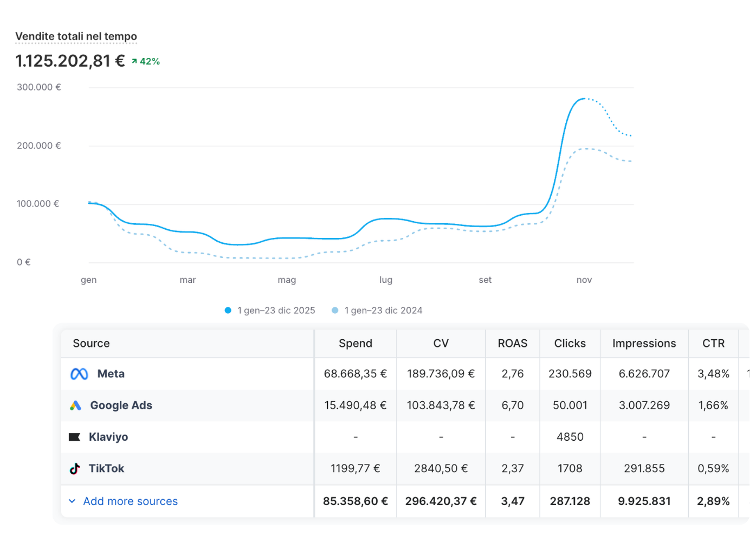Toggle the 2025 legend series dot
The height and width of the screenshot is (542, 756).
(x=228, y=311)
